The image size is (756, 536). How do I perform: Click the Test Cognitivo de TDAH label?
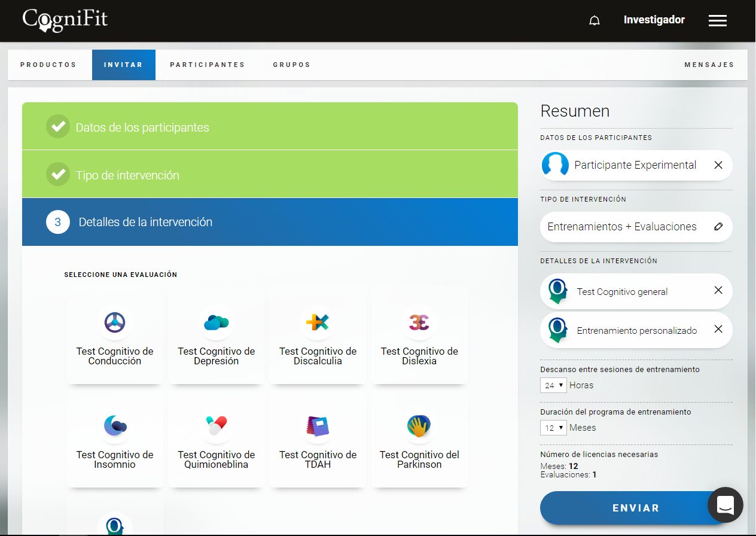[318, 459]
